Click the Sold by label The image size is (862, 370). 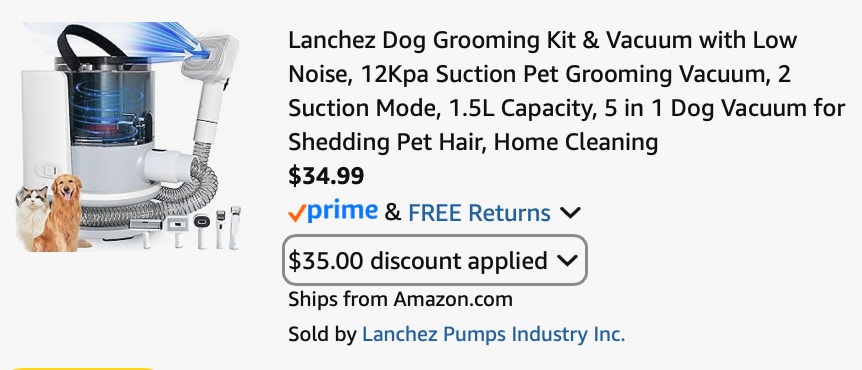tap(322, 334)
